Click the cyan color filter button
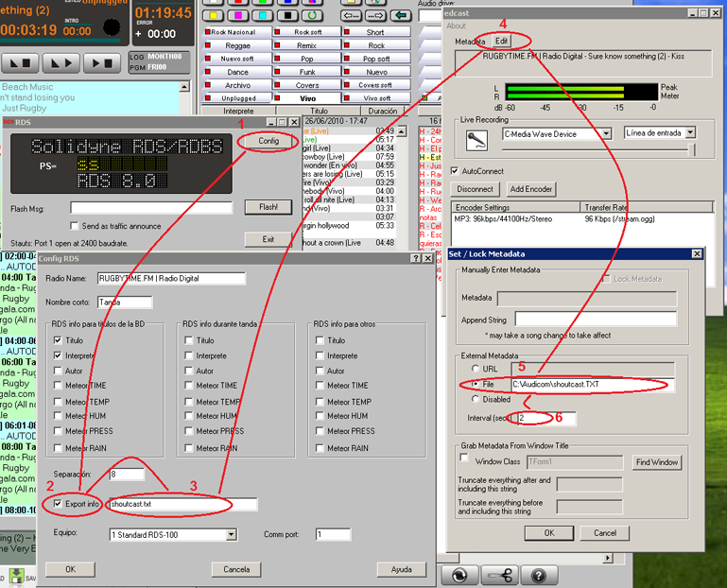 (263, 16)
